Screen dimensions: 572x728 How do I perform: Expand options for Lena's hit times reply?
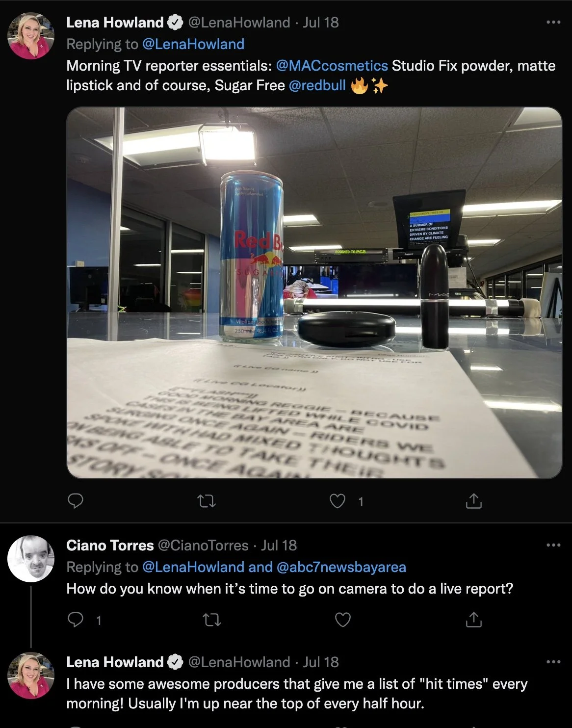553,662
